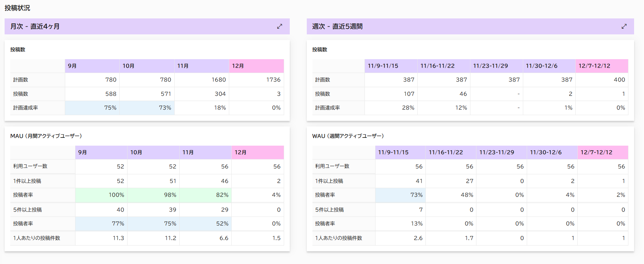Click the 100% 投稿者率 cell for 9月
Viewport: 644px width, 264px height.
(101, 195)
